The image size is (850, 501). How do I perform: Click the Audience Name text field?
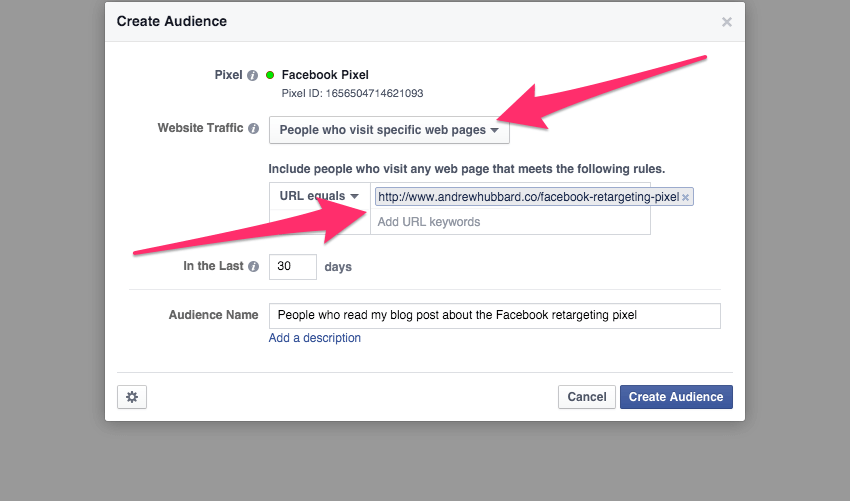(x=494, y=315)
